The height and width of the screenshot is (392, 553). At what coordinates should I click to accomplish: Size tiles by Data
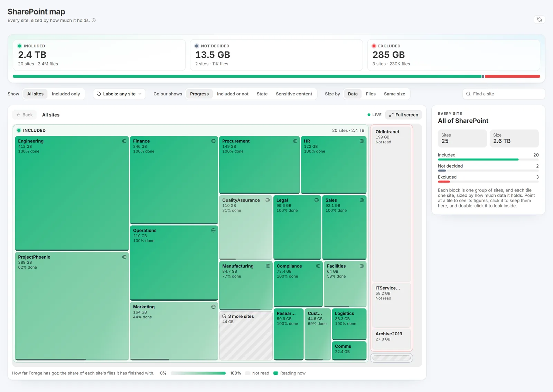point(353,94)
